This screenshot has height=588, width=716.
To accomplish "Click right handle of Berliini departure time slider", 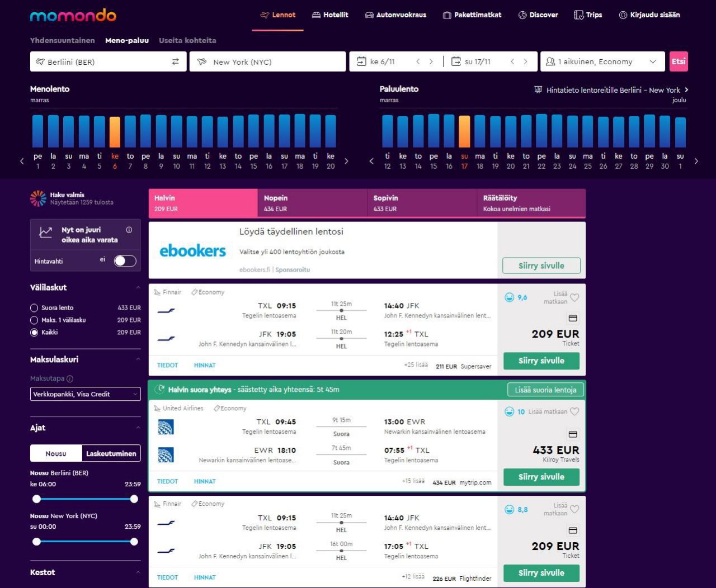I will tap(134, 499).
